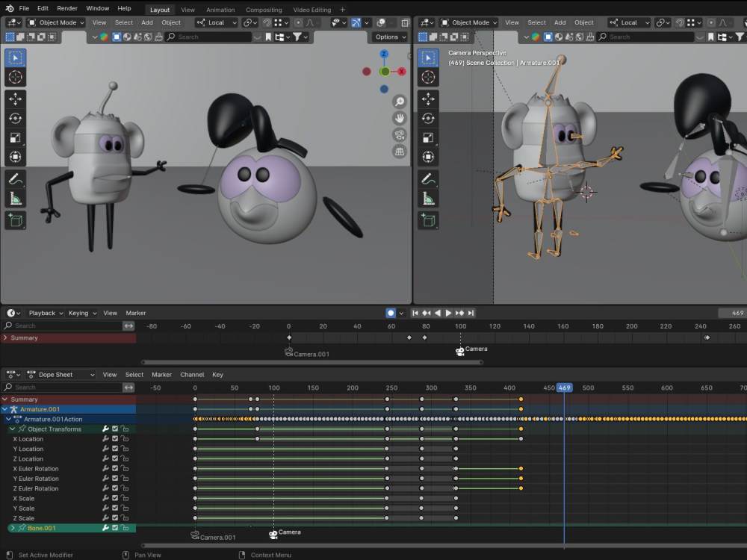
Task: Lock the Y Location channel
Action: click(125, 449)
